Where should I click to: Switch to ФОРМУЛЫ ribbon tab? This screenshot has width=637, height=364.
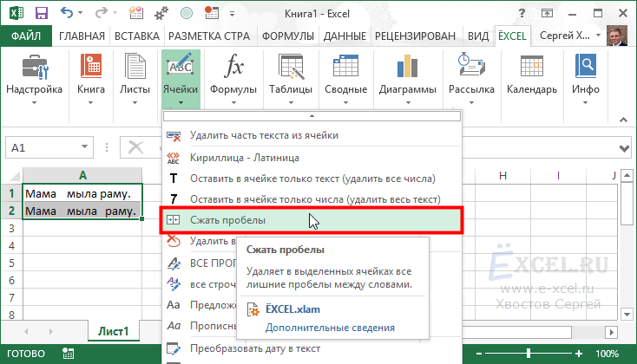click(288, 36)
